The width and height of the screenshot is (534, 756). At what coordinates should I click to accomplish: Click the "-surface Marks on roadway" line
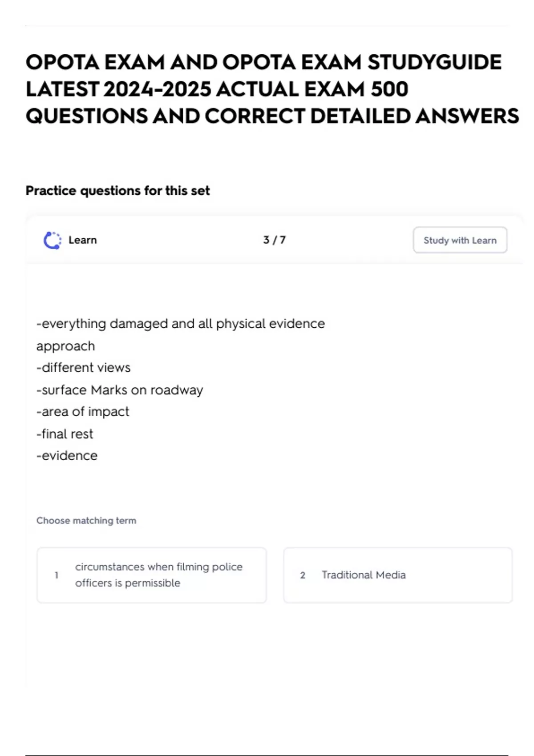(120, 390)
